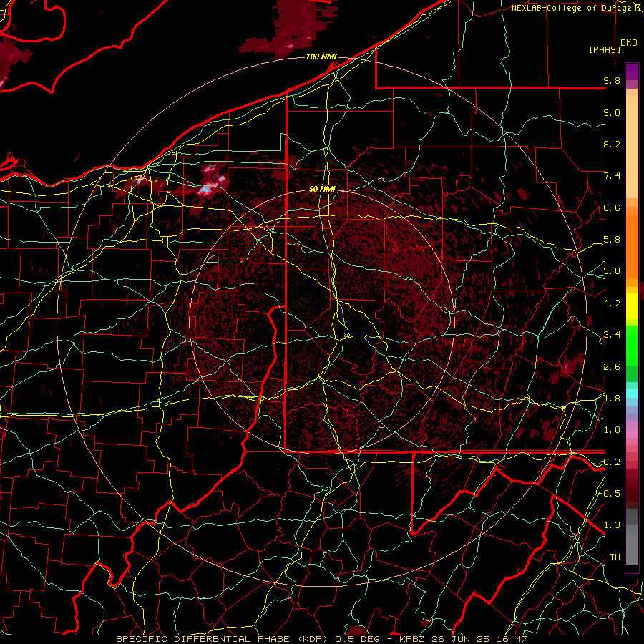This screenshot has width=644, height=644.
Task: Click the 8.2 value on the color scale
Action: 612,145
